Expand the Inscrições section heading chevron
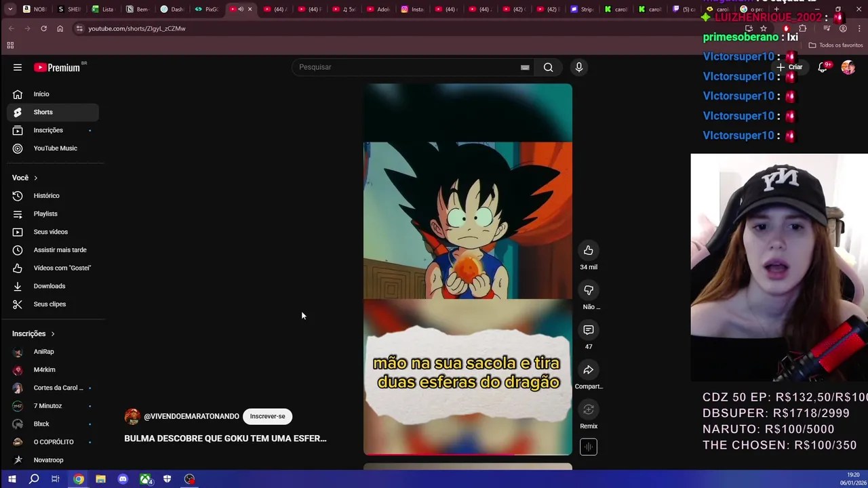 click(x=52, y=333)
